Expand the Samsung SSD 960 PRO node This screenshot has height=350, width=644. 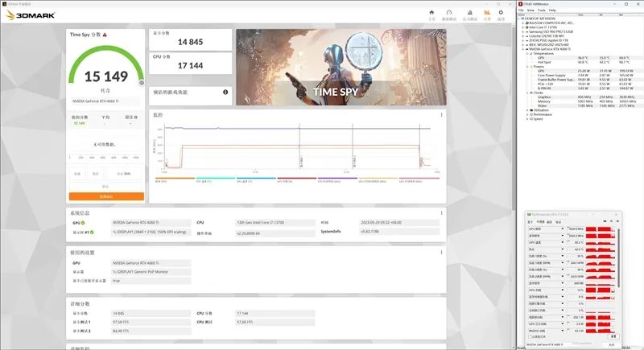coord(522,31)
